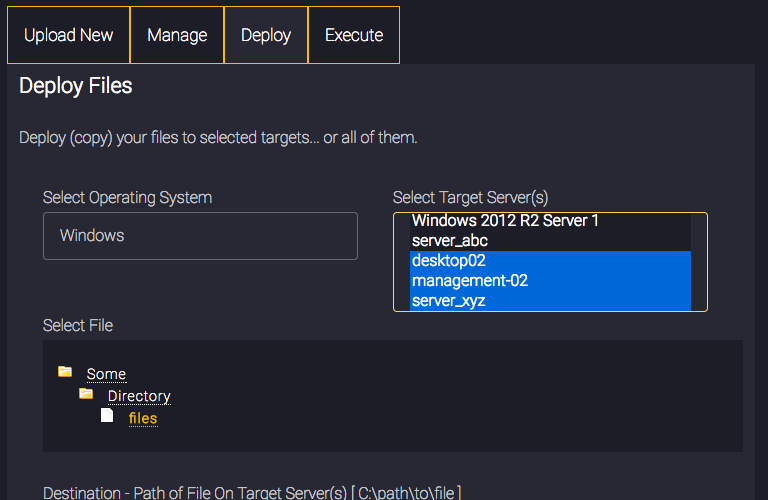Select the Deploy tab
The height and width of the screenshot is (500, 768).
266,35
